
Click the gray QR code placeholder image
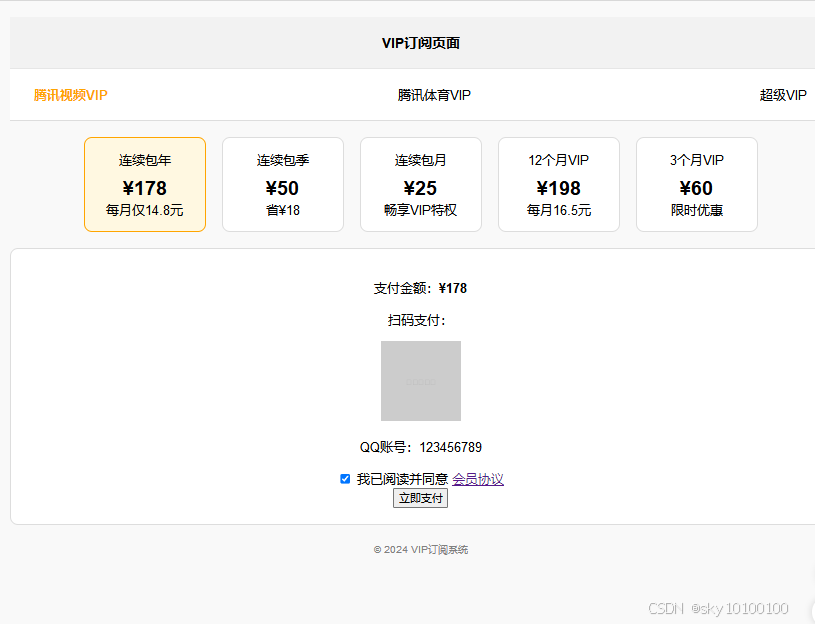[421, 381]
